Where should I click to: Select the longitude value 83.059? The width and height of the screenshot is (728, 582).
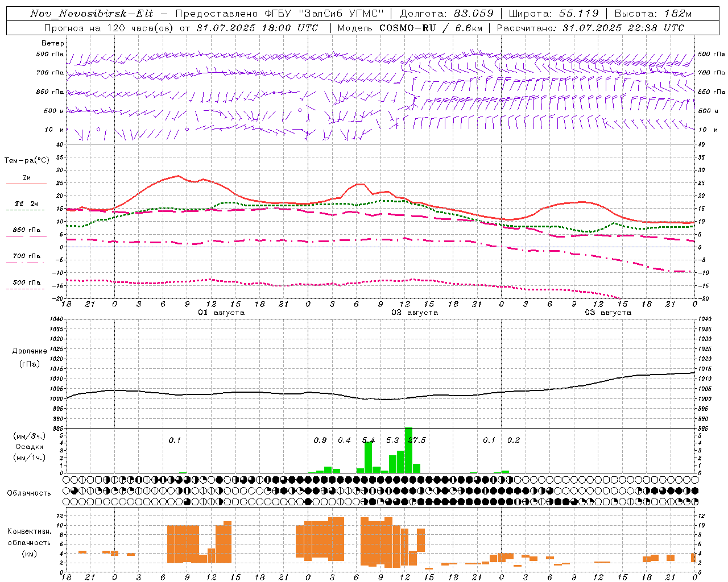click(474, 14)
